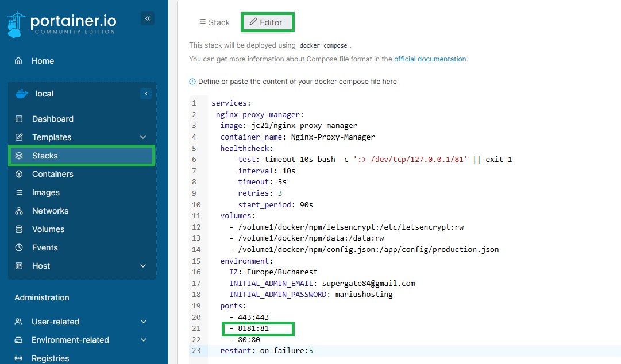Go to Images page
This screenshot has height=364, width=621.
click(46, 192)
